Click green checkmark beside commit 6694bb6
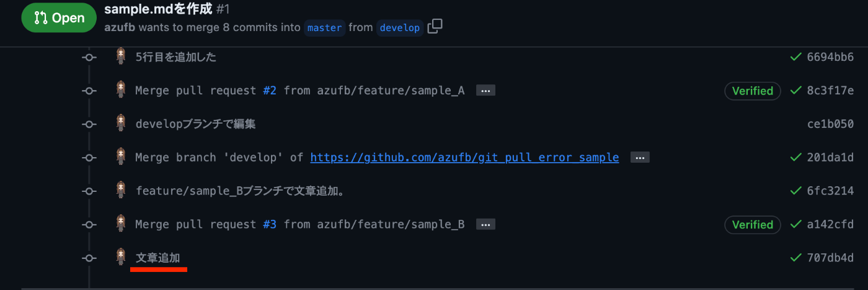This screenshot has height=290, width=868. pos(796,57)
